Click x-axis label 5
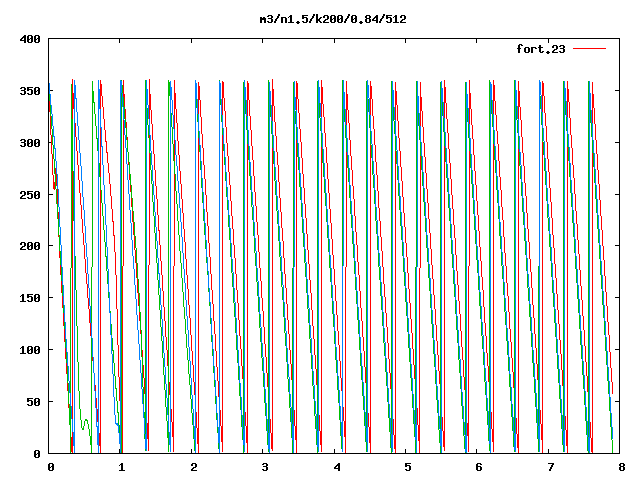Viewport: 640px width, 480px height. point(408,467)
